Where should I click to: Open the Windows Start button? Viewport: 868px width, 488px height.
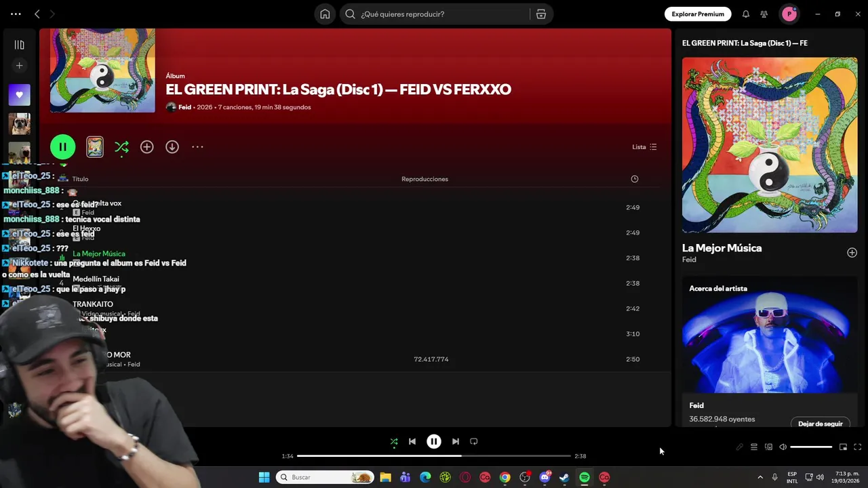[264, 477]
